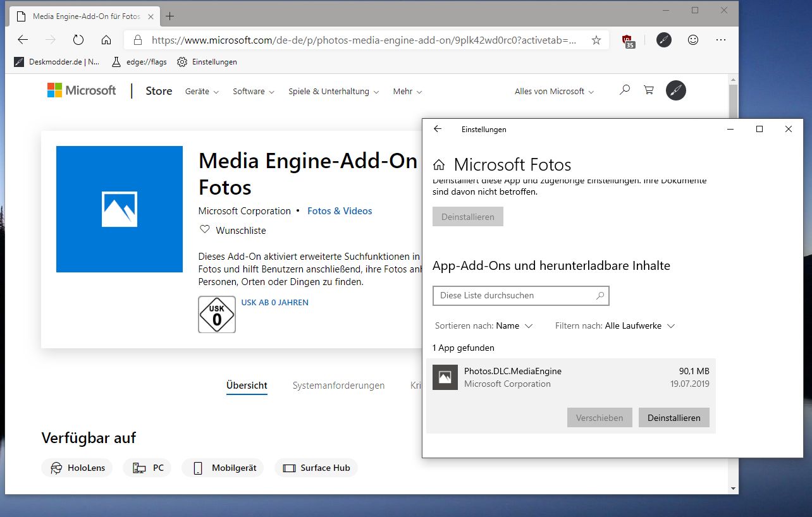Reload the page in Edge
Viewport: 812px width, 517px height.
78,40
